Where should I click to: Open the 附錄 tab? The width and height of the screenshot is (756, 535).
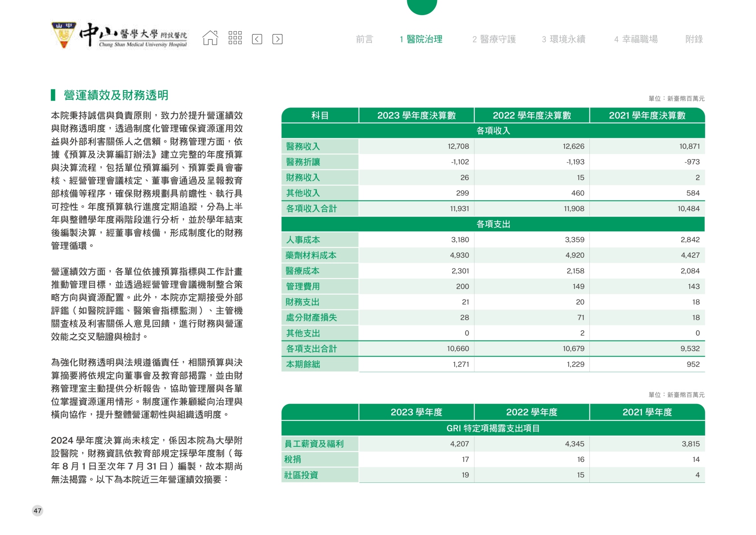694,39
